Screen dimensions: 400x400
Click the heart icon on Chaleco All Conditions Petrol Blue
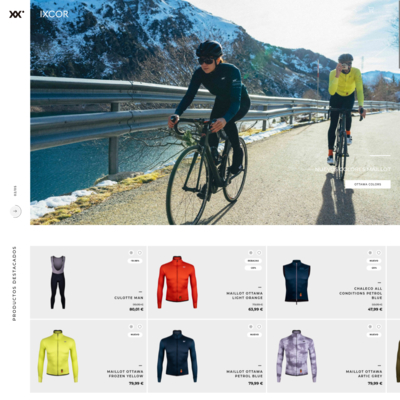[x=378, y=253]
